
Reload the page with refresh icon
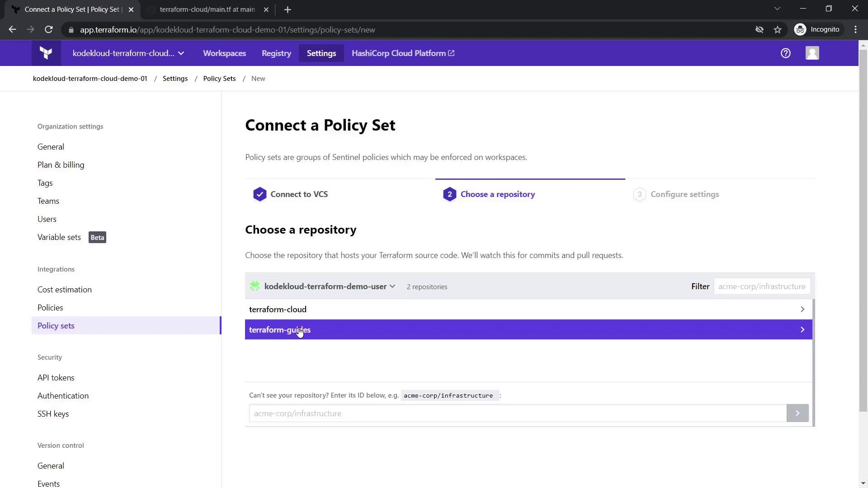click(49, 30)
